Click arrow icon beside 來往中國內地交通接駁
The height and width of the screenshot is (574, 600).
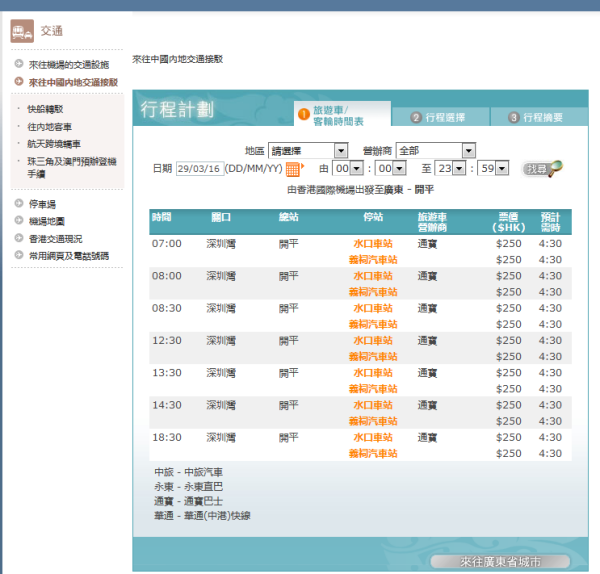[19, 81]
